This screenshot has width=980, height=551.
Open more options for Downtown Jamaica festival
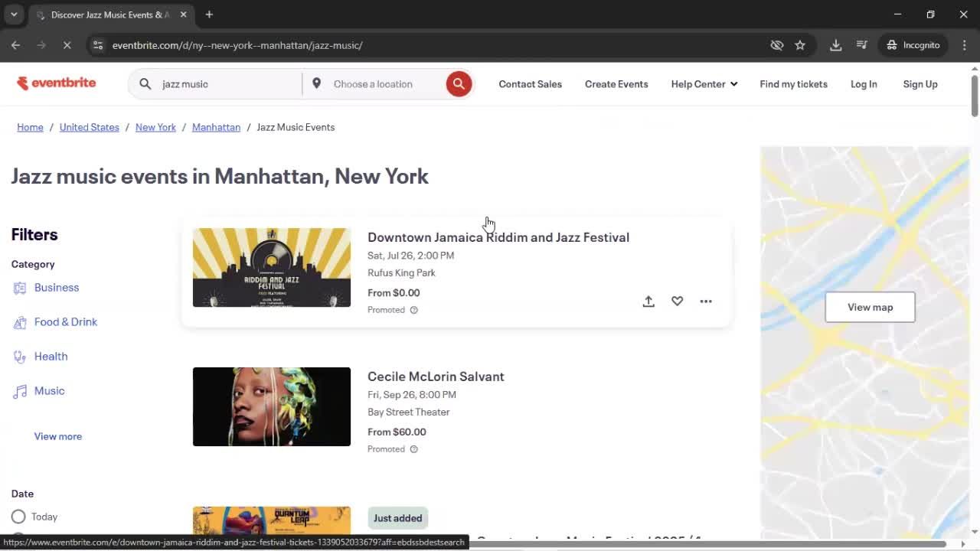click(x=706, y=302)
